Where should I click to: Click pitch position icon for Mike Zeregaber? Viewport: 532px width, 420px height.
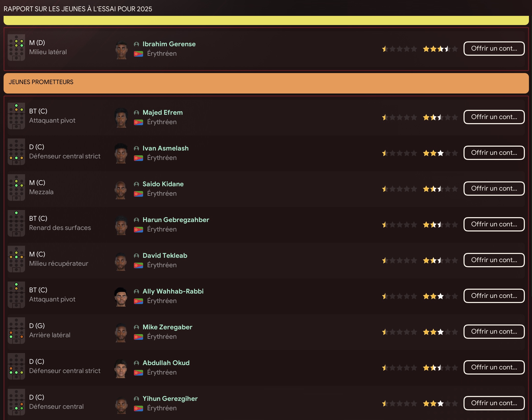click(16, 331)
